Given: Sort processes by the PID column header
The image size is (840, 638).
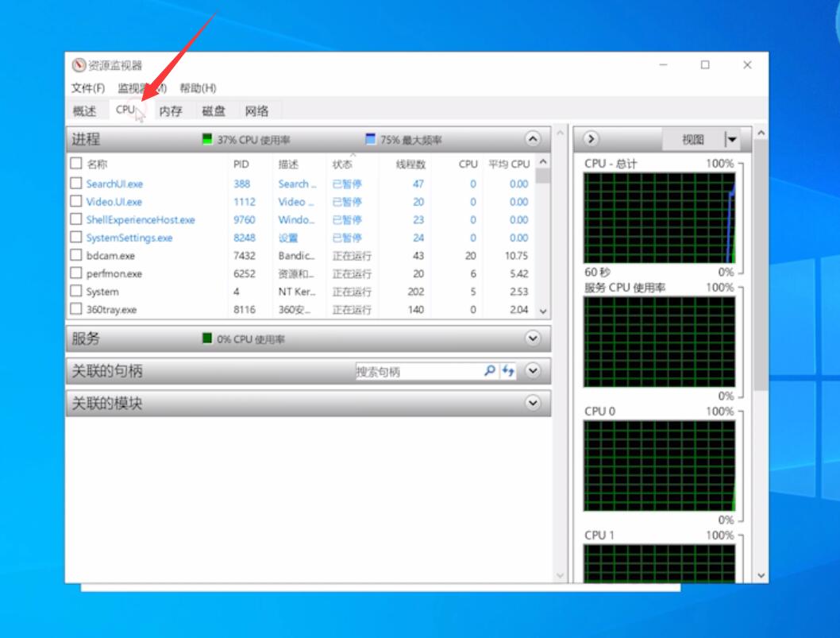Looking at the screenshot, I should click(241, 164).
